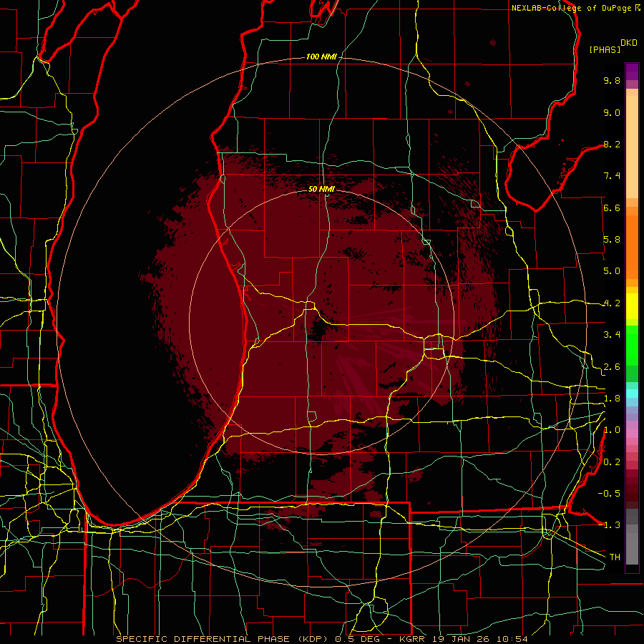Click the [PHAS] legend heading
Viewport: 644px width, 644px height.
pyautogui.click(x=605, y=49)
